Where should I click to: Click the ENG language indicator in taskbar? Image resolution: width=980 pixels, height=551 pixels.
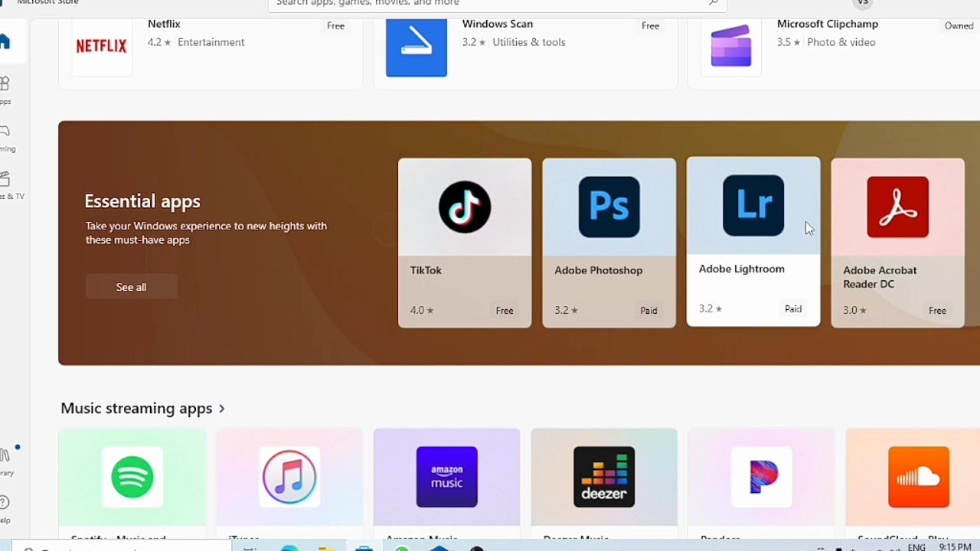coord(916,548)
